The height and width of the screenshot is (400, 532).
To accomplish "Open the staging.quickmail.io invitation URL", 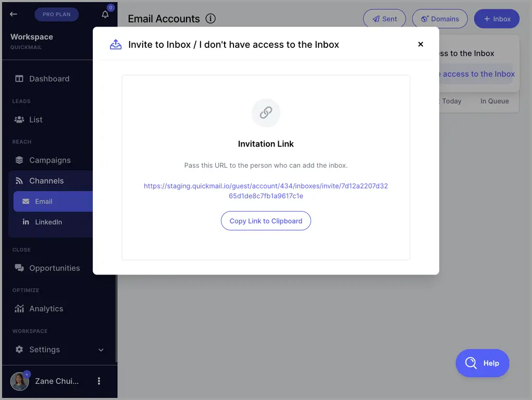I will point(266,191).
